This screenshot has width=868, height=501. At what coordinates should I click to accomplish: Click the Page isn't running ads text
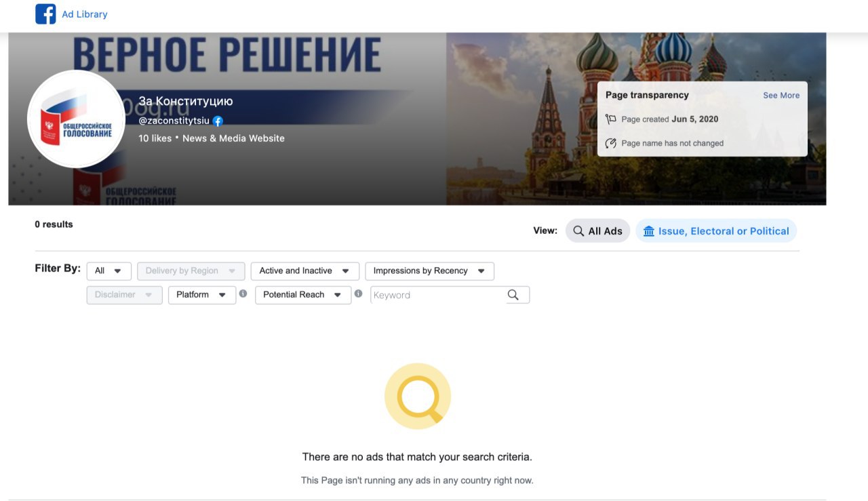coord(417,481)
